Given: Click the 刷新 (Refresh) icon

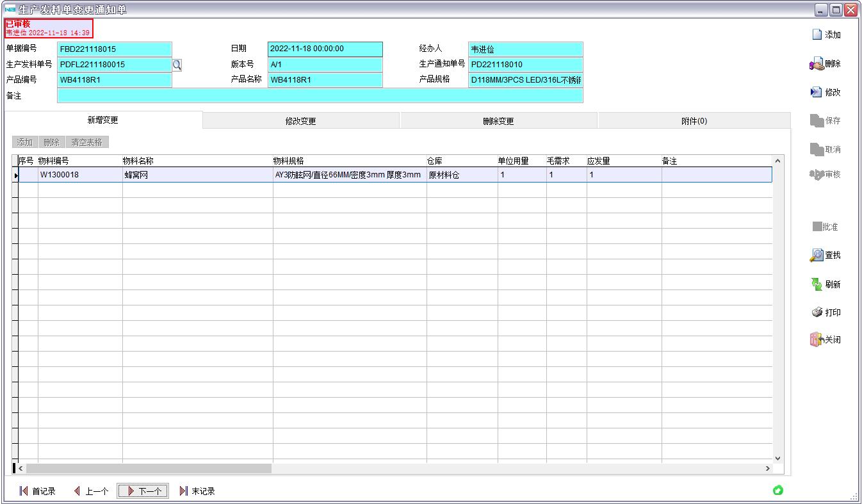Looking at the screenshot, I should click(x=817, y=284).
